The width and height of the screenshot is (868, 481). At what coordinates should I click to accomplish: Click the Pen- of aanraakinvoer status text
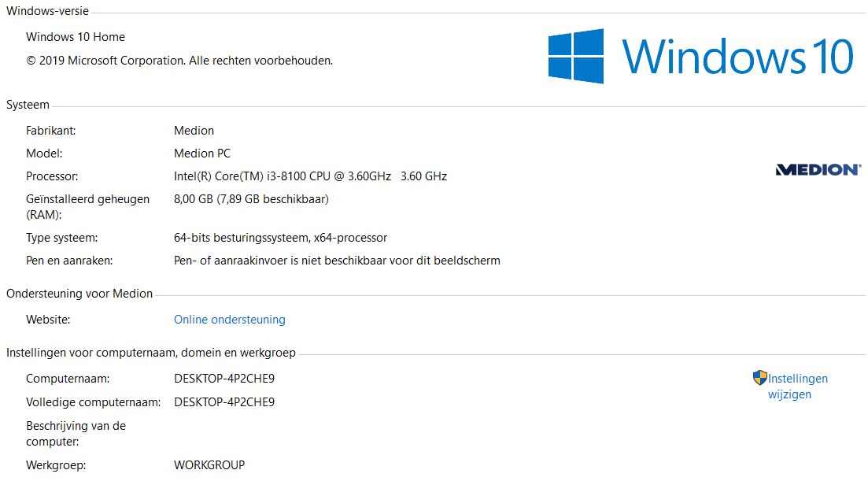coord(337,261)
